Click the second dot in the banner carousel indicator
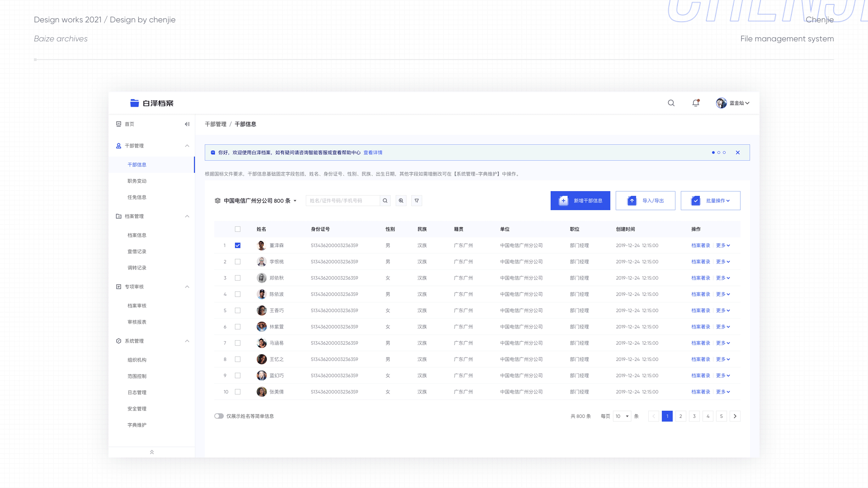This screenshot has height=488, width=868. pos(719,152)
